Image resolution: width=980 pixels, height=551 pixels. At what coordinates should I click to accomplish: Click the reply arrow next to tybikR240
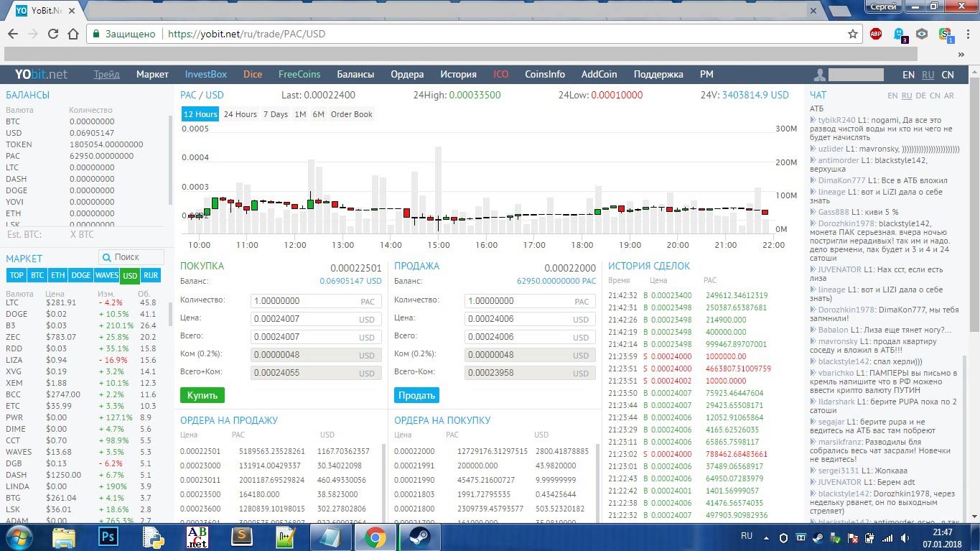pos(813,120)
